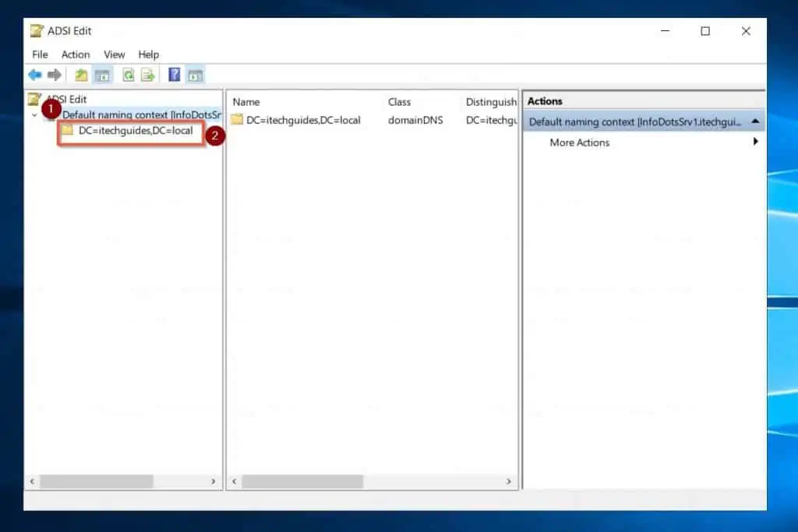Open the Action menu
Image resolution: width=798 pixels, height=532 pixels.
(x=76, y=55)
